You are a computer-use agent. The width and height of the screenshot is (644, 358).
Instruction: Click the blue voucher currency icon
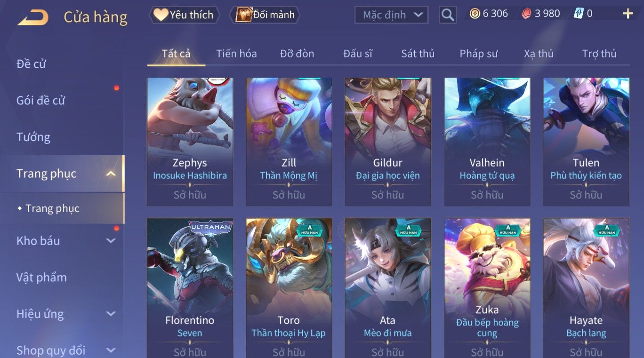click(x=578, y=14)
